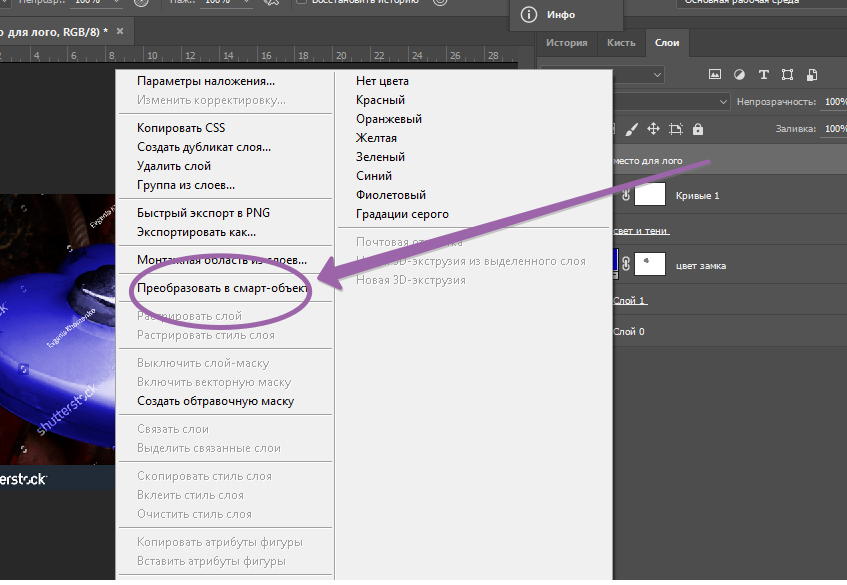Viewport: 847px width, 585px height.
Task: Click Копировать атрибуты фигуры entry
Action: (x=220, y=542)
